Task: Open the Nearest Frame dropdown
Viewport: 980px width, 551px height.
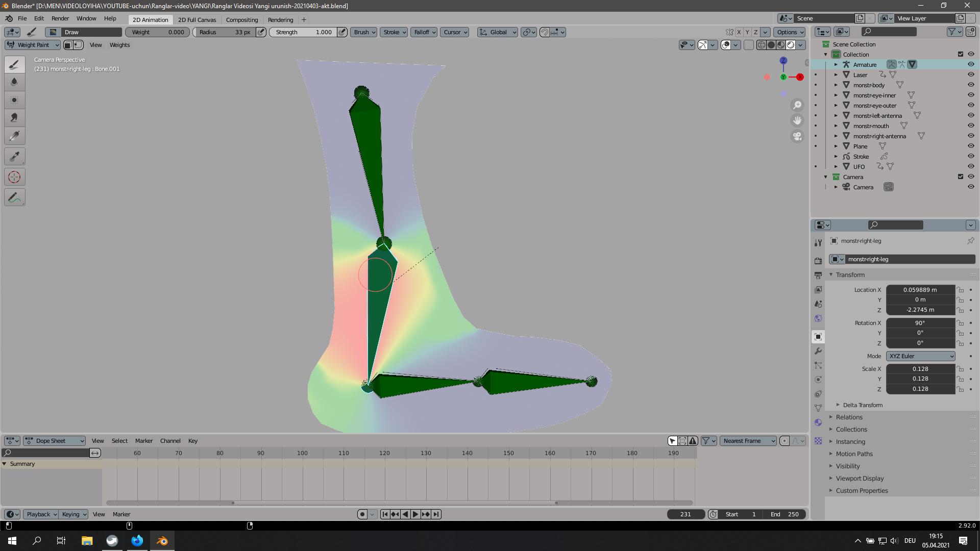Action: (x=748, y=441)
